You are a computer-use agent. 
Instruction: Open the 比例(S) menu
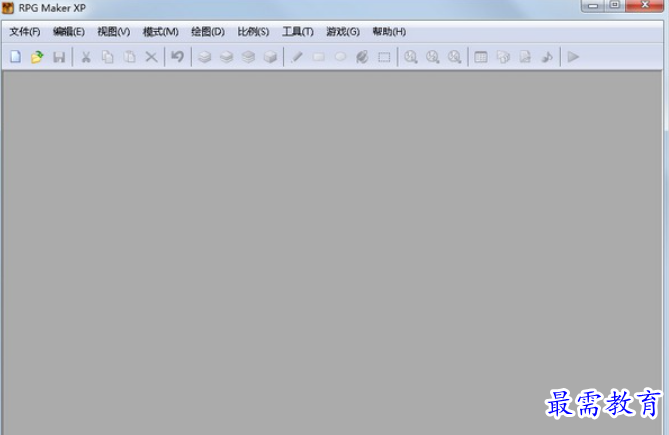(x=253, y=32)
